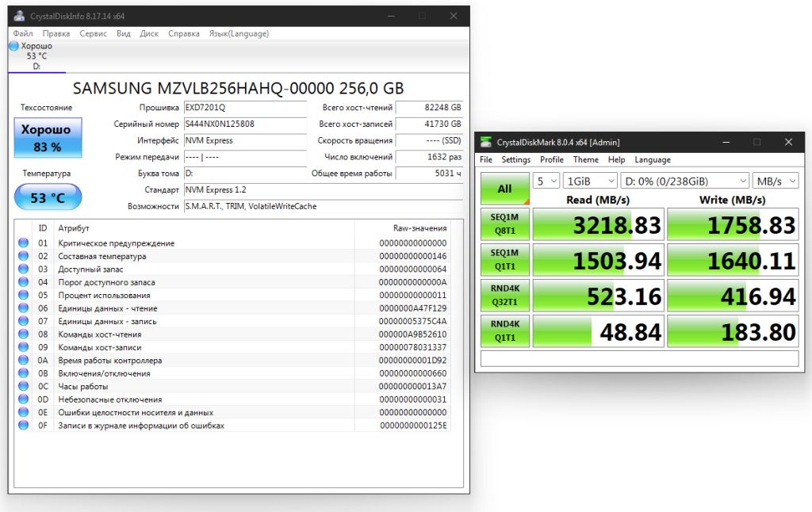812x512 pixels.
Task: Click the 41730 GB total host writes value
Action: click(x=429, y=124)
